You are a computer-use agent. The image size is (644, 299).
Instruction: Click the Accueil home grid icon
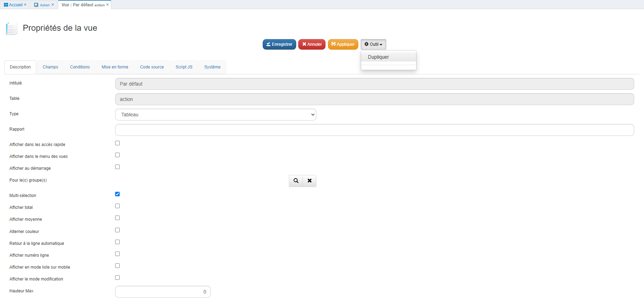6,5
